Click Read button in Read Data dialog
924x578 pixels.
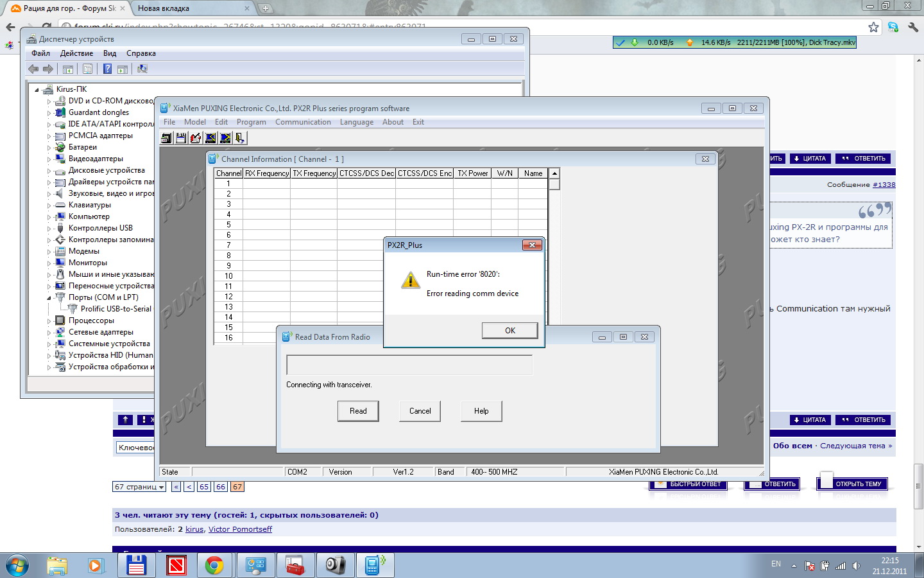pyautogui.click(x=358, y=411)
